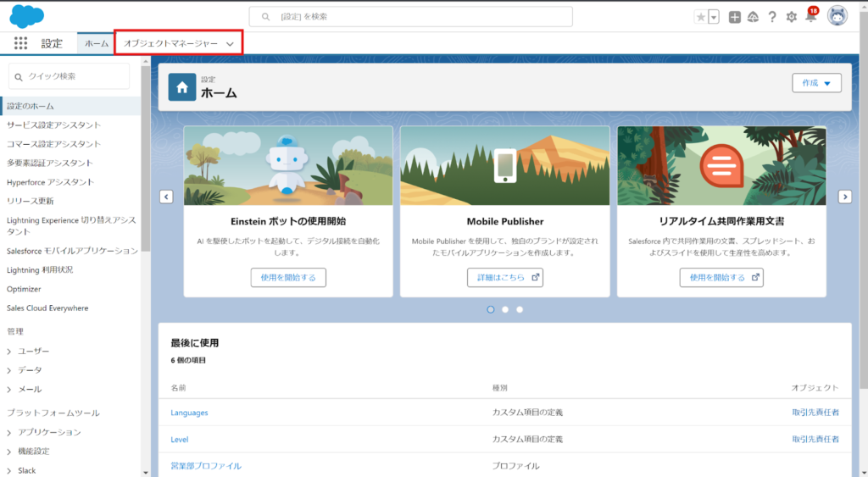Open the global actions plus icon
The height and width of the screenshot is (477, 868).
click(x=734, y=17)
